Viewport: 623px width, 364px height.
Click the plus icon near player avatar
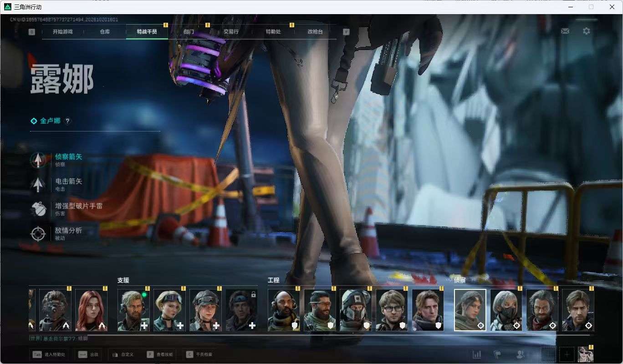tap(567, 354)
